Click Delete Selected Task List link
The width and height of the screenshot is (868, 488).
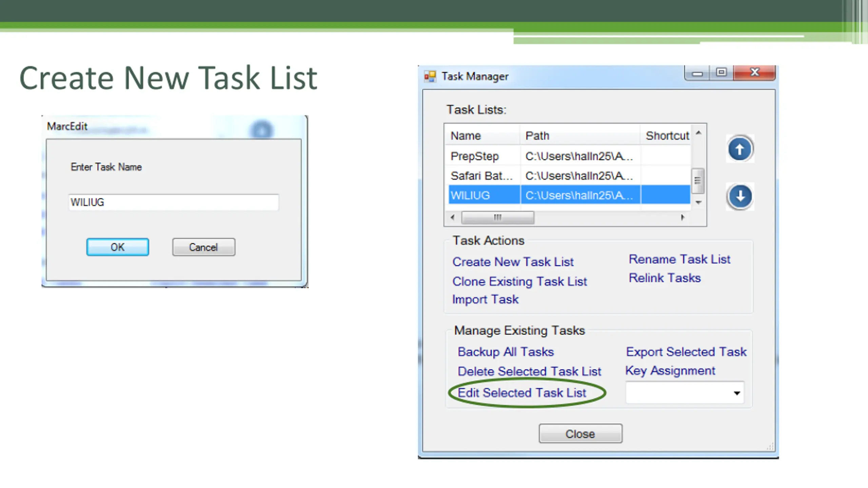coord(529,371)
